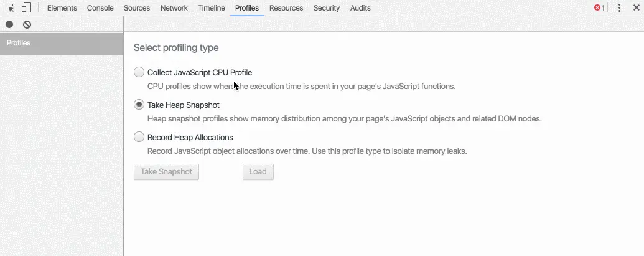Viewport: 644px width, 256px height.
Task: Switch to the Timeline tab
Action: [x=212, y=8]
